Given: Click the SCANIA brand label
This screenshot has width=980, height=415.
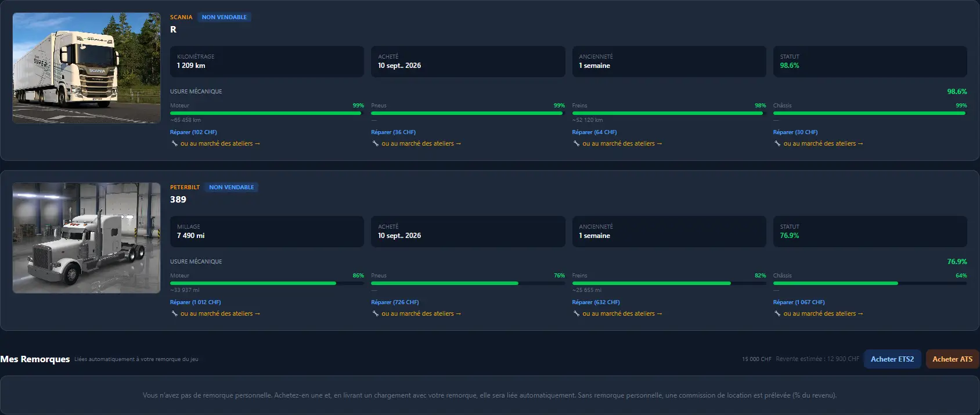Looking at the screenshot, I should click(x=181, y=17).
